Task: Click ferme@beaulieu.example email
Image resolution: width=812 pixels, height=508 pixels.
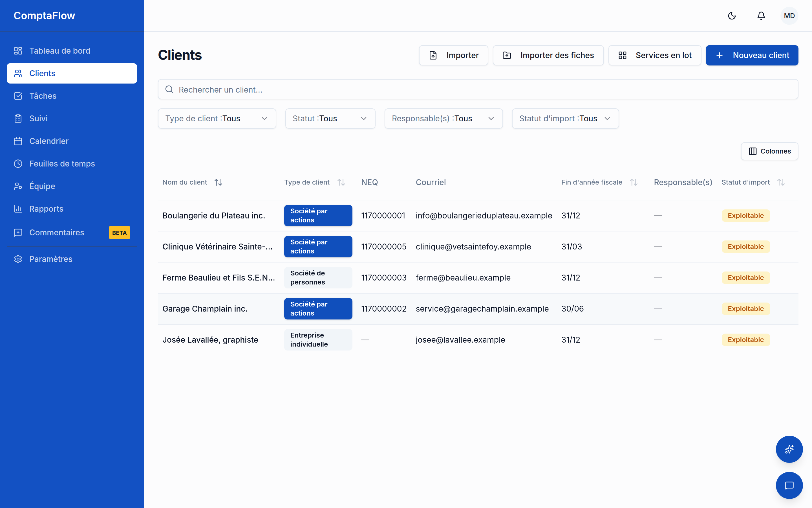Action: click(x=463, y=277)
